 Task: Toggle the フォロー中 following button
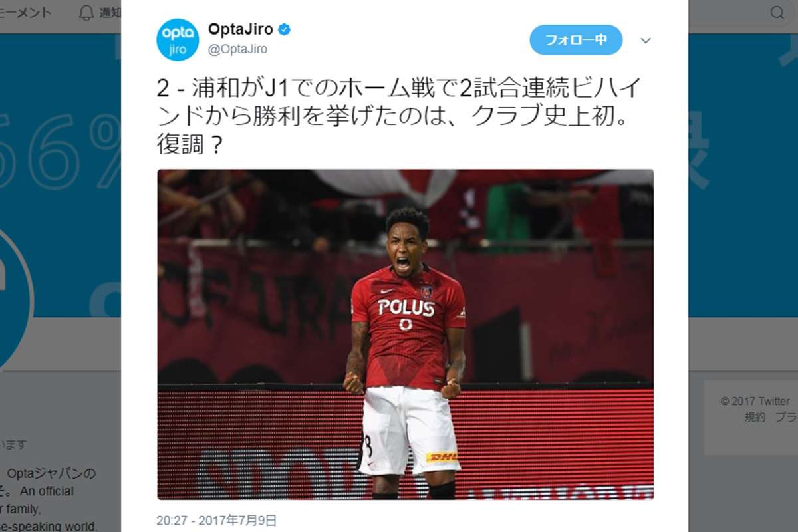pyautogui.click(x=576, y=40)
